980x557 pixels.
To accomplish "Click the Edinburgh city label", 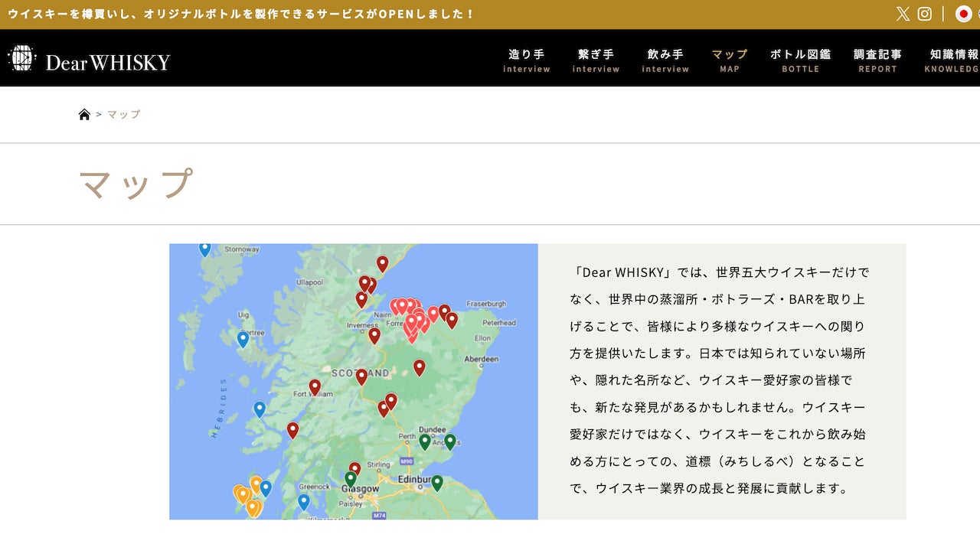I will point(416,479).
